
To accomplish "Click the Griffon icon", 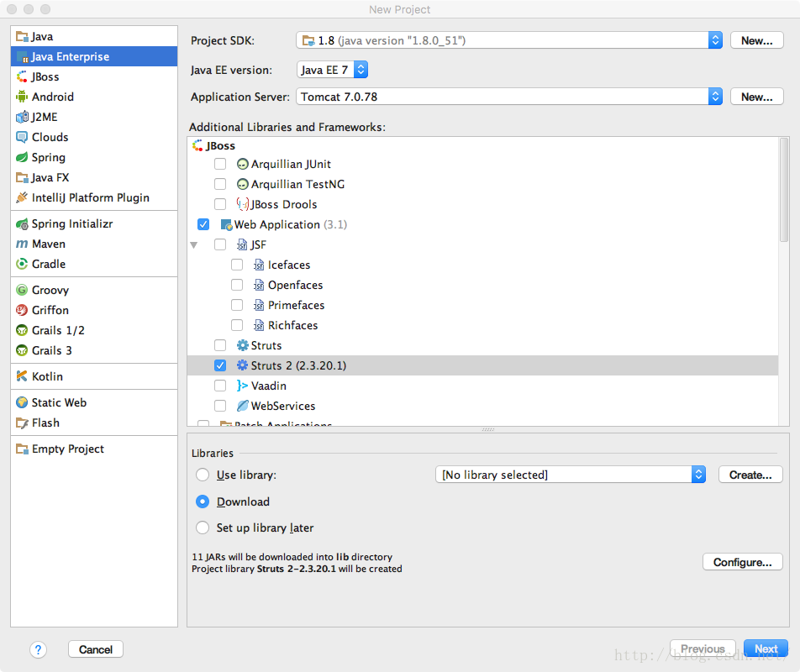I will 22,311.
